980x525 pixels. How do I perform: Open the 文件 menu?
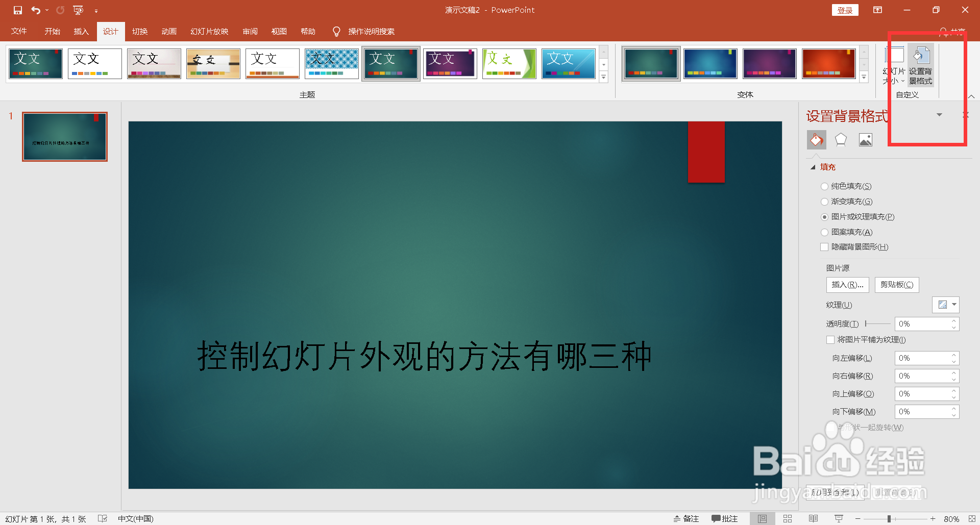point(19,32)
